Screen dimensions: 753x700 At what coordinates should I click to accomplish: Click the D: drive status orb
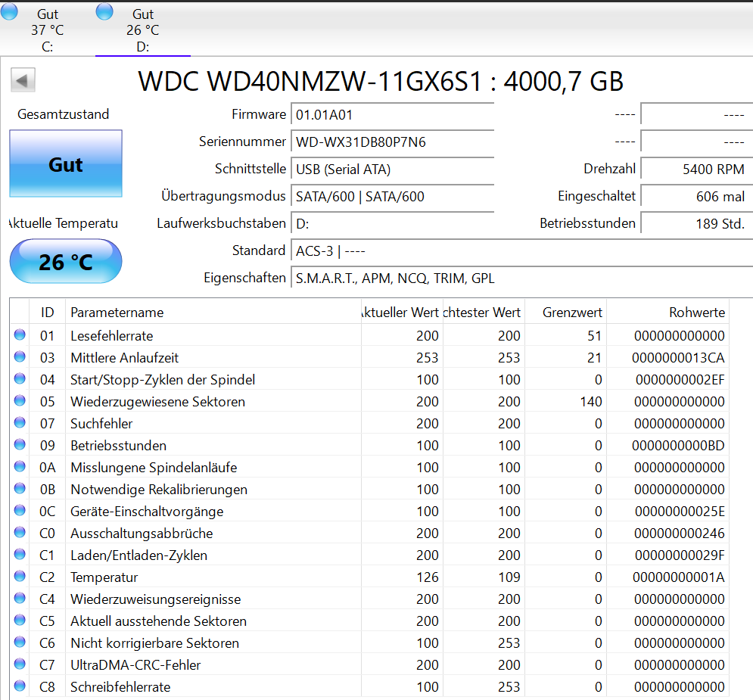104,11
